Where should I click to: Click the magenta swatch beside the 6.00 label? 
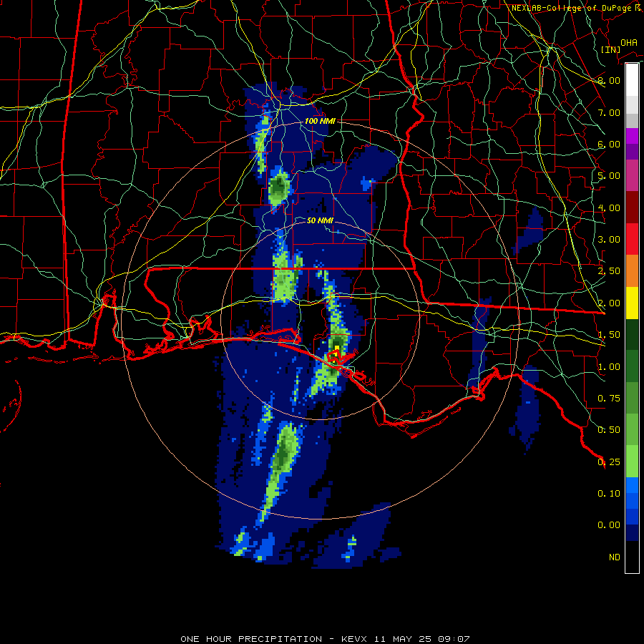pos(632,136)
